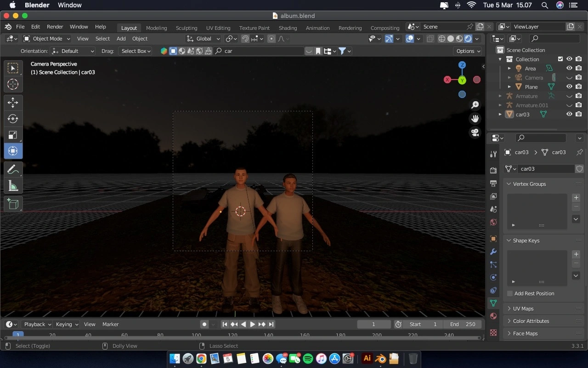Open the Tool properties tab
The width and height of the screenshot is (588, 368).
point(493,154)
